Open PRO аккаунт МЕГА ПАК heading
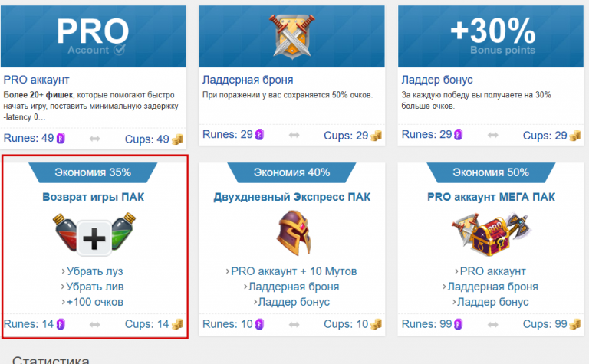The width and height of the screenshot is (589, 364). [491, 197]
